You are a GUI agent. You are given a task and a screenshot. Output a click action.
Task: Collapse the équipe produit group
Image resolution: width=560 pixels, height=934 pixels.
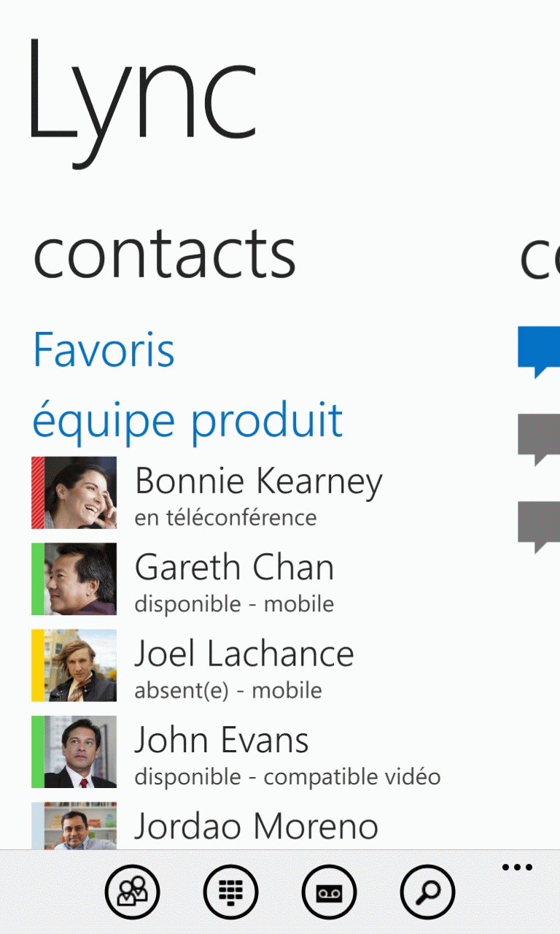pos(187,421)
